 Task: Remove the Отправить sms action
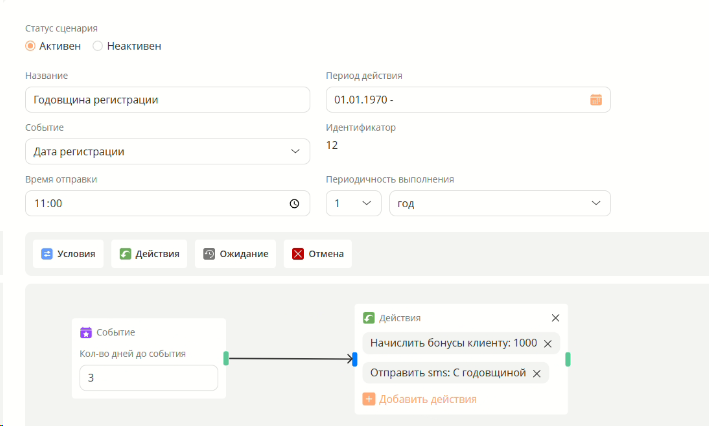coord(537,374)
